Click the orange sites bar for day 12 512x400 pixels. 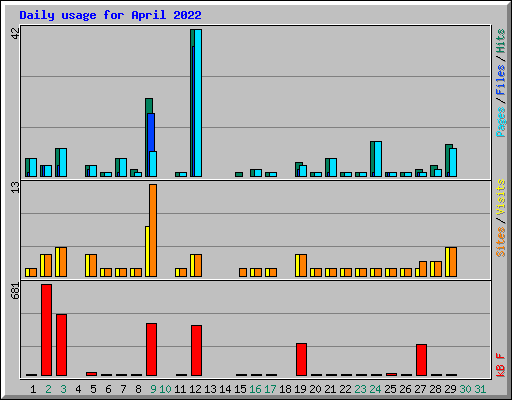coord(198,265)
